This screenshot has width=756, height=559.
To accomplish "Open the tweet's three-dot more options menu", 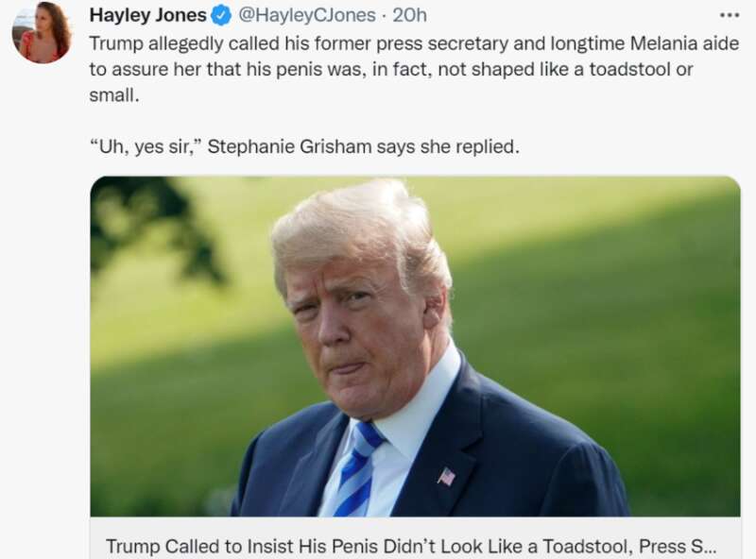I will coord(729,15).
